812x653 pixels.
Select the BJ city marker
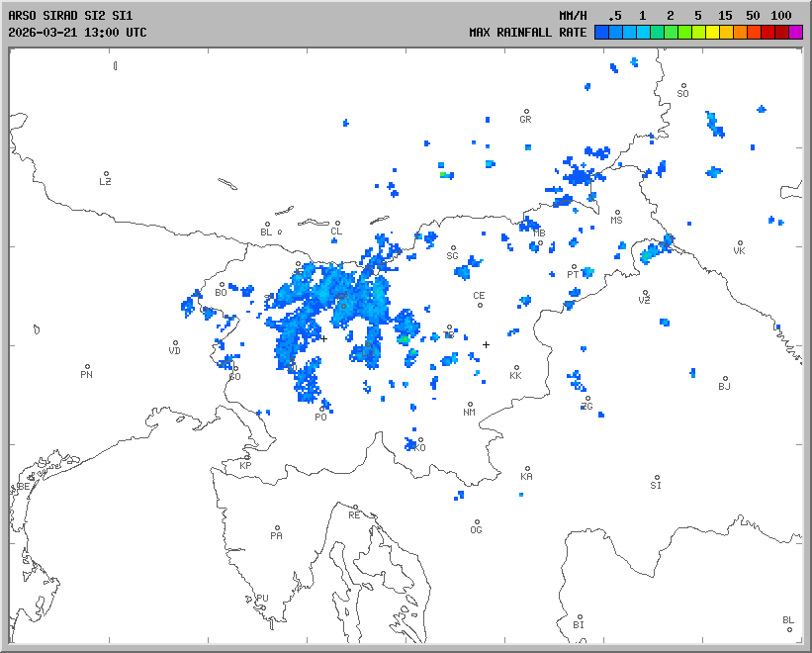pos(725,378)
